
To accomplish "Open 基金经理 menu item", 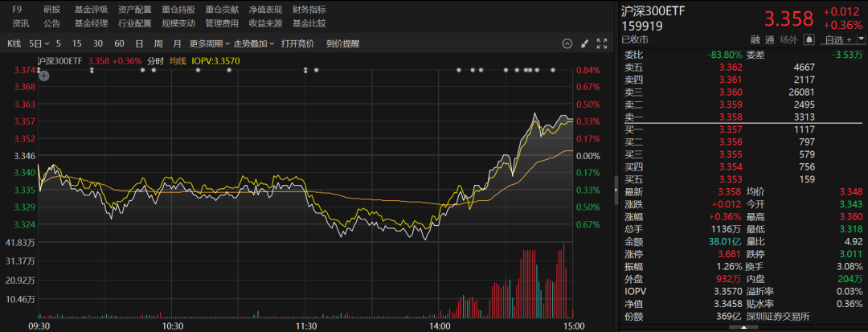I will (91, 23).
